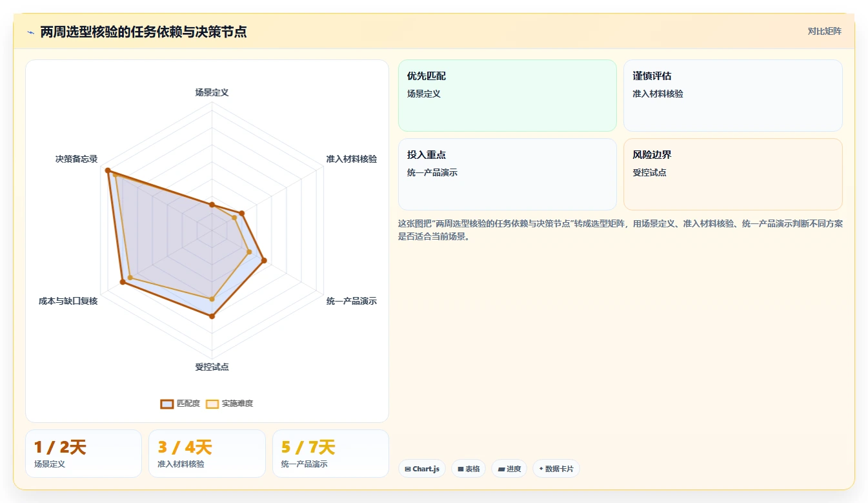Click the panel title 两周选型核验的任务依赖与决策节点
This screenshot has width=868, height=503.
pos(143,32)
